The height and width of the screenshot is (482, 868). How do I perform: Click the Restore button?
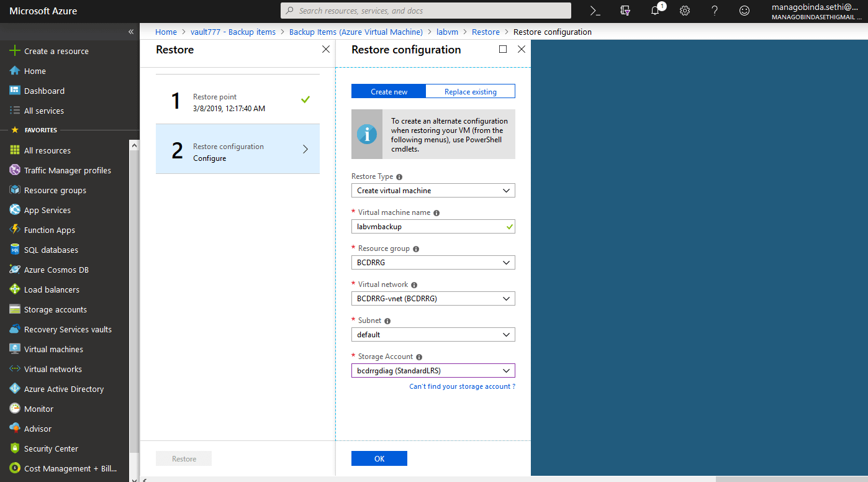pos(184,458)
